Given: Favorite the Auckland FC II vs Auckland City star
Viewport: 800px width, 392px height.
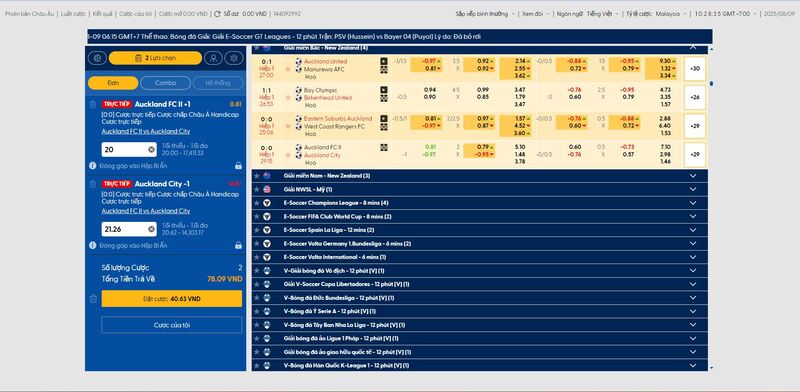Looking at the screenshot, I should (x=287, y=155).
